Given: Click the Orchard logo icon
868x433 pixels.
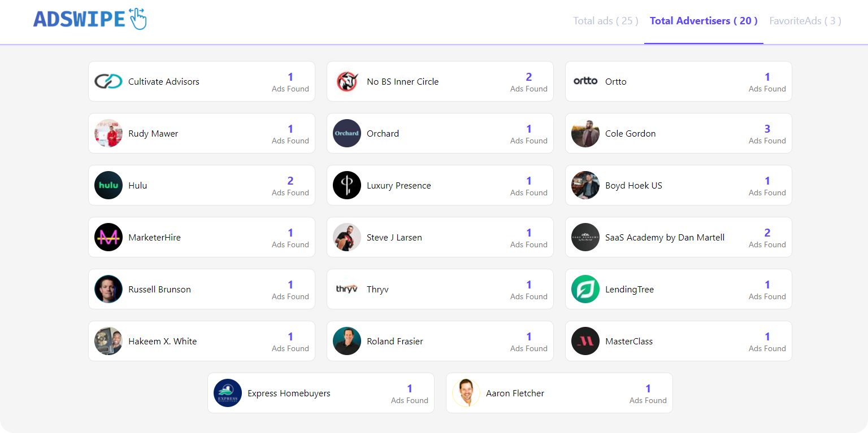Looking at the screenshot, I should click(347, 133).
